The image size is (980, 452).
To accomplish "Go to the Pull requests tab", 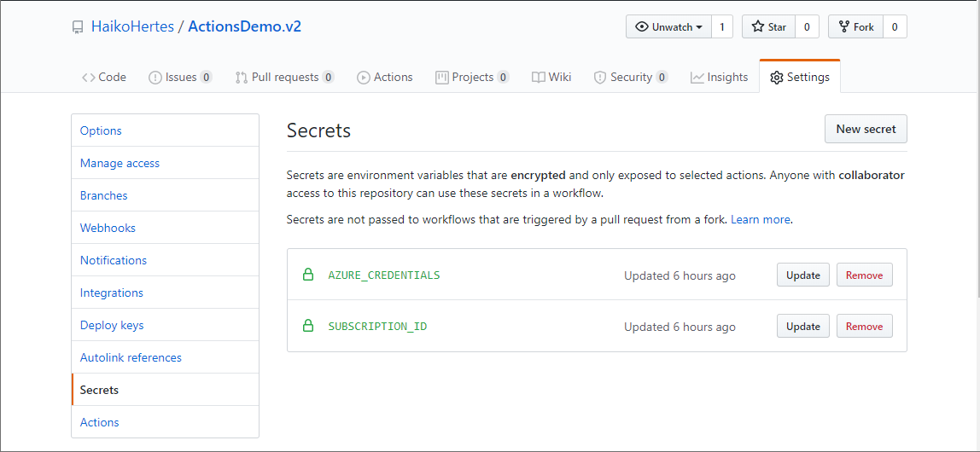I will [x=284, y=77].
